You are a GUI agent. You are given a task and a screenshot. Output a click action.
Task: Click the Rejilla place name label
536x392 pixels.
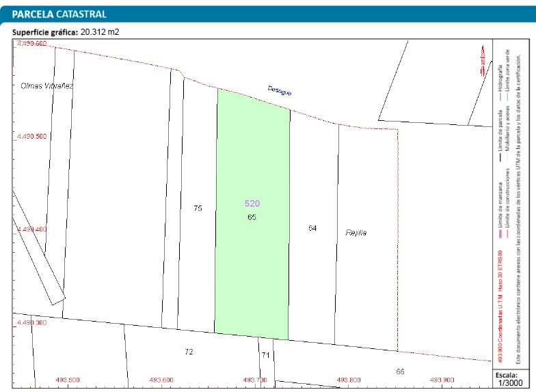[356, 233]
